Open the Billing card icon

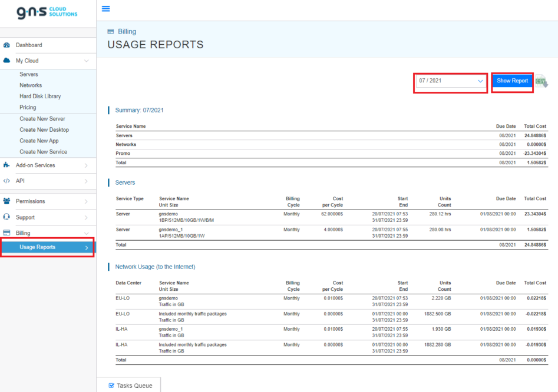(7, 232)
